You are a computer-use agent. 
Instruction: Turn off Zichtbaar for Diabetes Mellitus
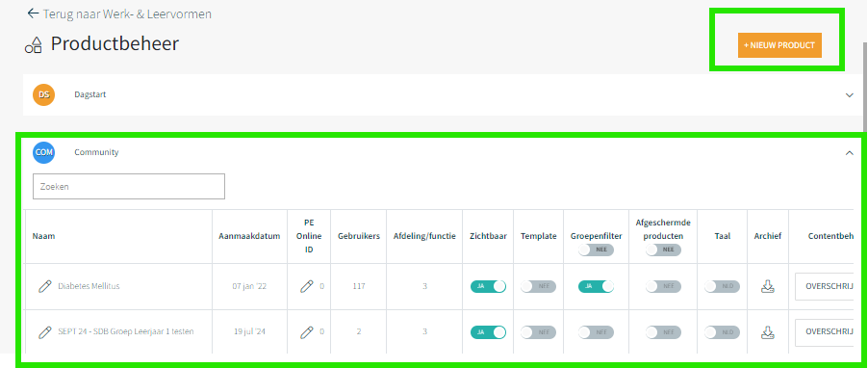[x=488, y=286]
